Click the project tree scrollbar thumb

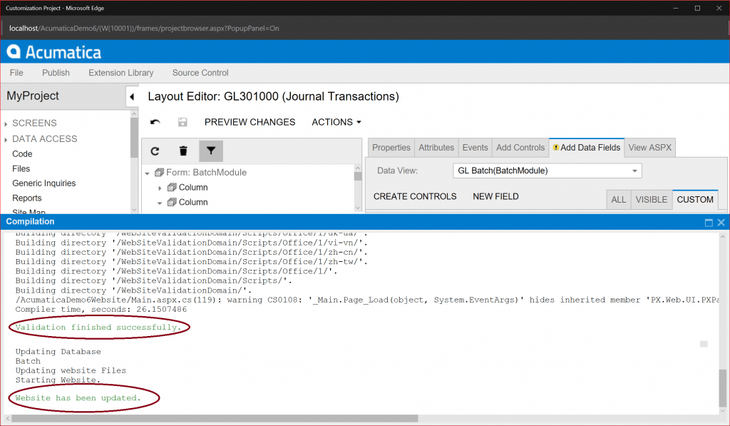(134, 137)
